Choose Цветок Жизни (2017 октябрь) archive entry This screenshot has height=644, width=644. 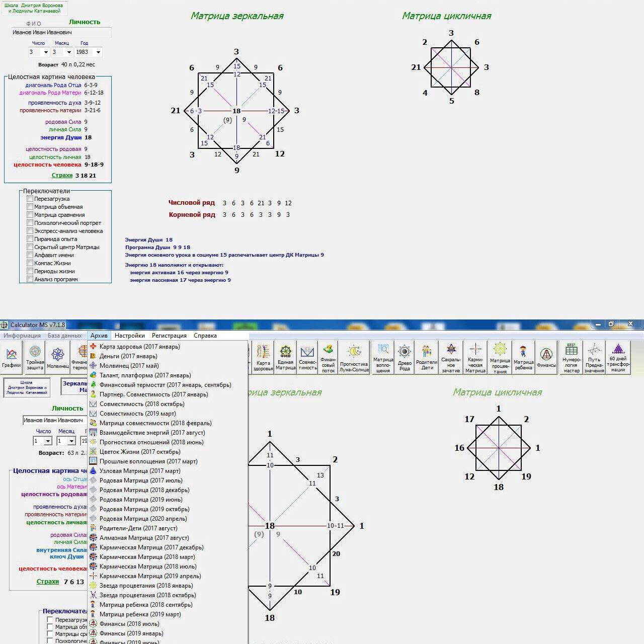[x=139, y=452]
